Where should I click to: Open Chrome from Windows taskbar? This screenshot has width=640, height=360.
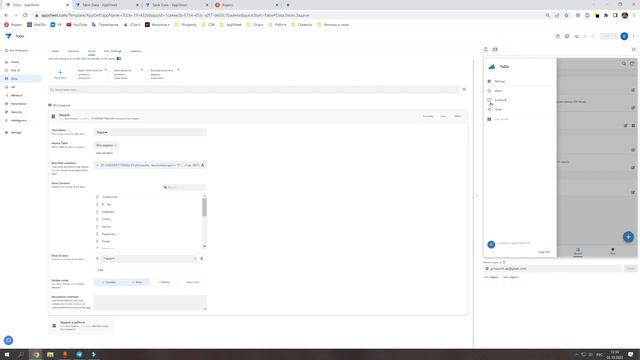pyautogui.click(x=36, y=354)
